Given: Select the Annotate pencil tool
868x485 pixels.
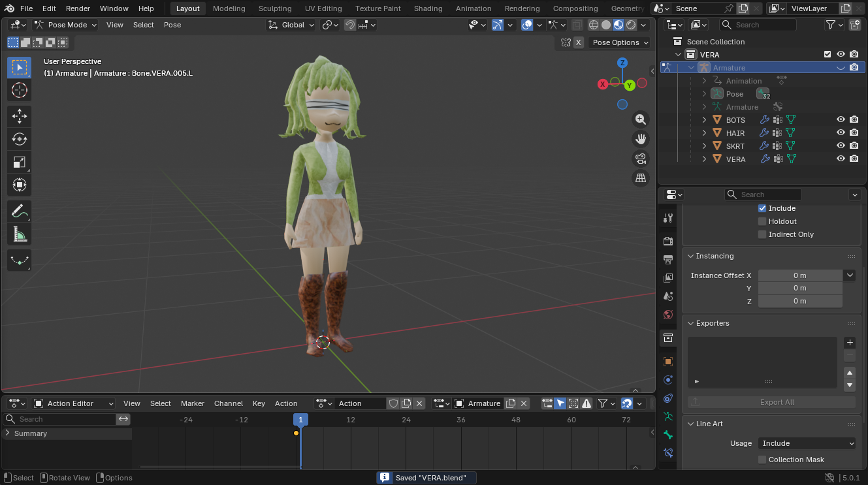Looking at the screenshot, I should (20, 211).
